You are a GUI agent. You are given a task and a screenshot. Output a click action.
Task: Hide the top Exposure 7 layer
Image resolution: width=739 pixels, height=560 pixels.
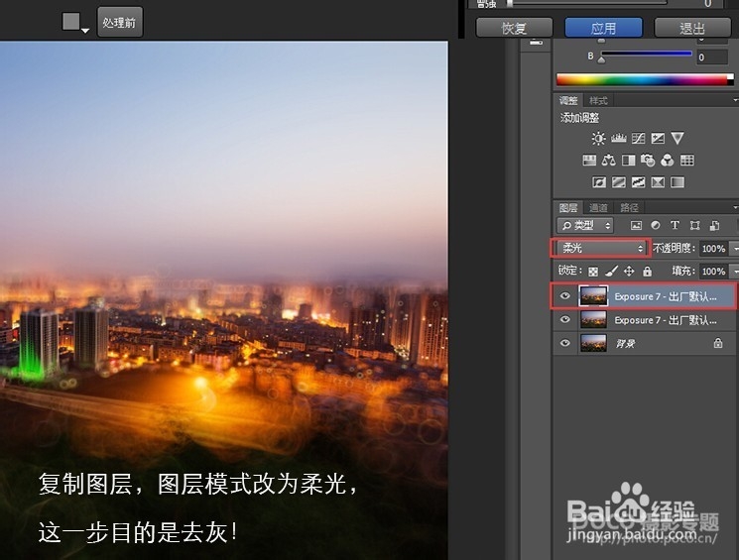pos(565,296)
